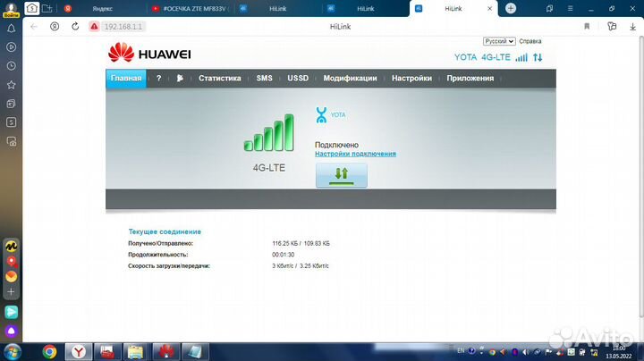
Task: Switch to ОСЕЧКА ZTE MF833V YouTube tab
Action: 191,9
